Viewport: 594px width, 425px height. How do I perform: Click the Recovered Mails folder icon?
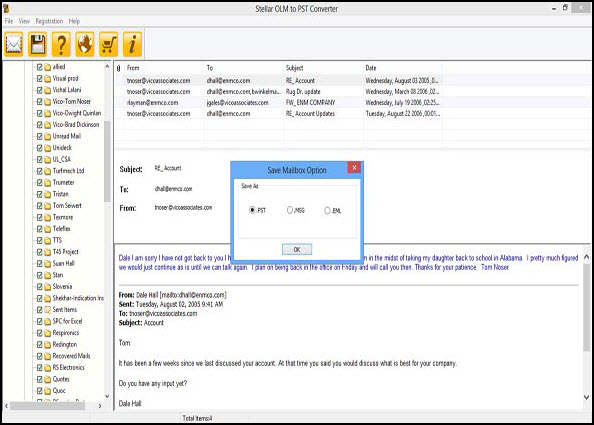click(x=47, y=356)
